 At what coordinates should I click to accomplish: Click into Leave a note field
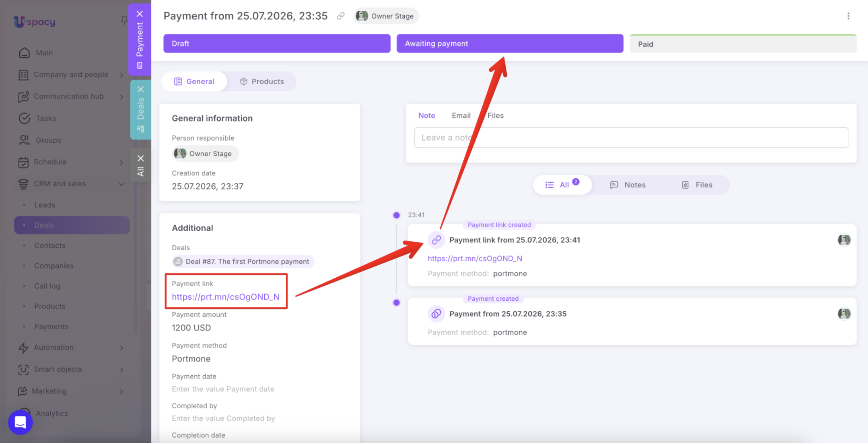click(x=631, y=138)
